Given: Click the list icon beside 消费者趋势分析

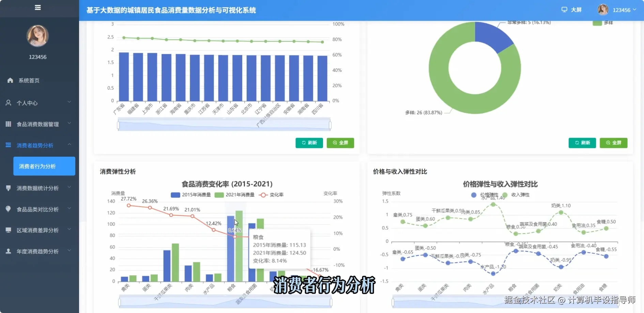Looking at the screenshot, I should point(9,145).
